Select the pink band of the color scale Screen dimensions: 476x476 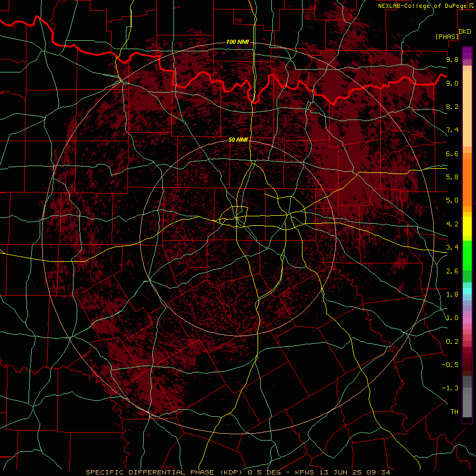(467, 321)
